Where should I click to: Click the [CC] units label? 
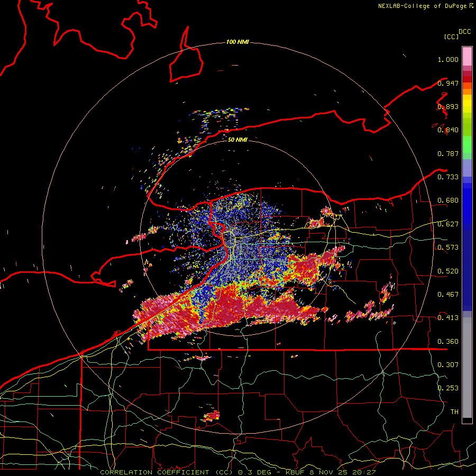tap(452, 36)
